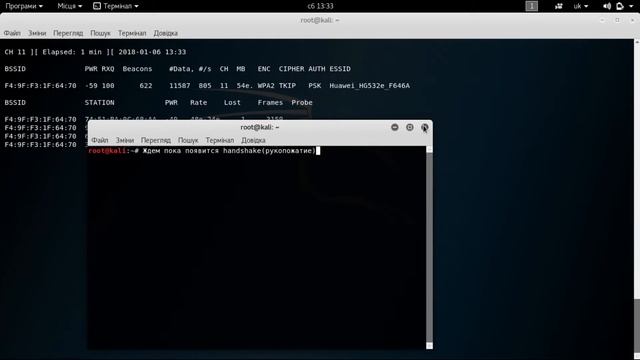Click the ENC column header
Screen dimensions: 640x360
[x=264, y=69]
